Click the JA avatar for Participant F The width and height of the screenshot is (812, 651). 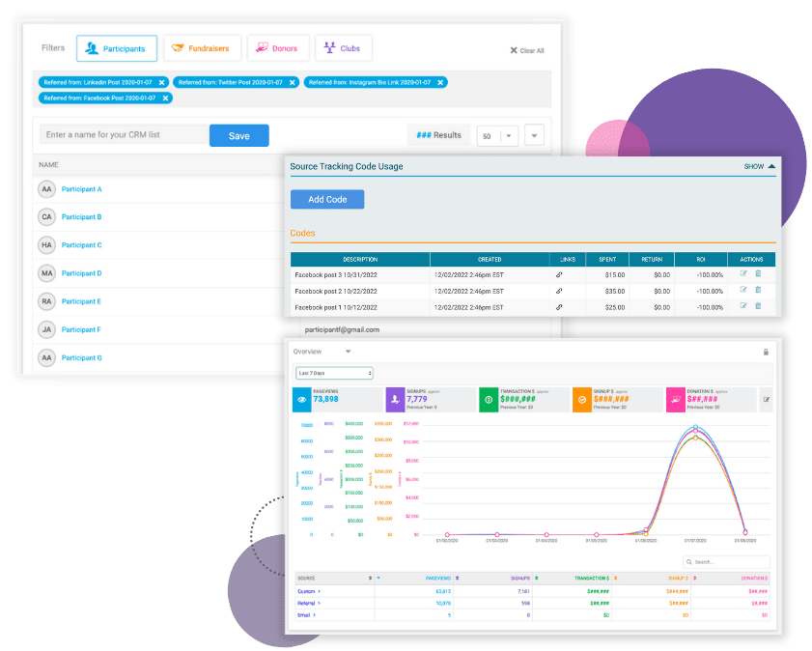coord(46,329)
